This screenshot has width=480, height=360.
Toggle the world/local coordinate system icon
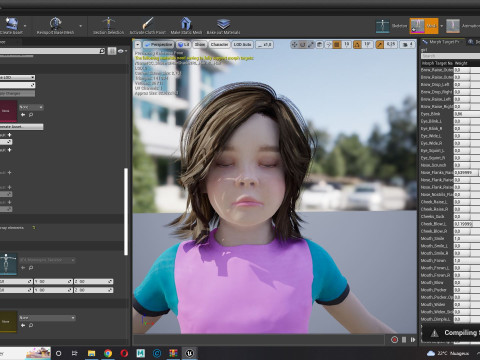point(320,44)
